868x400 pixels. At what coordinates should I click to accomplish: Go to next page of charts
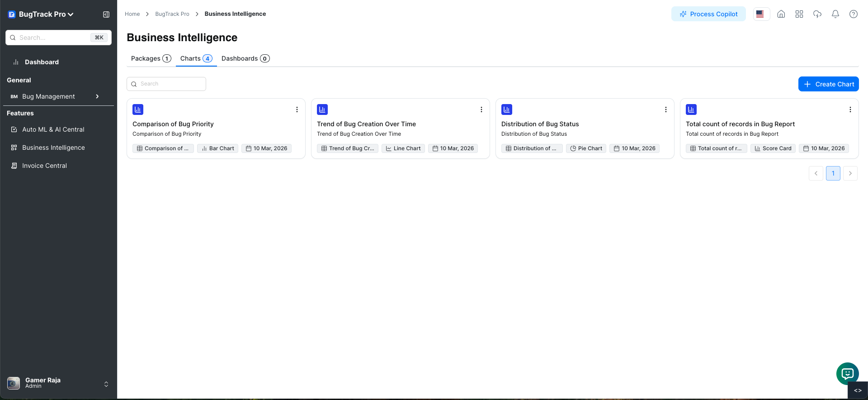pos(850,173)
